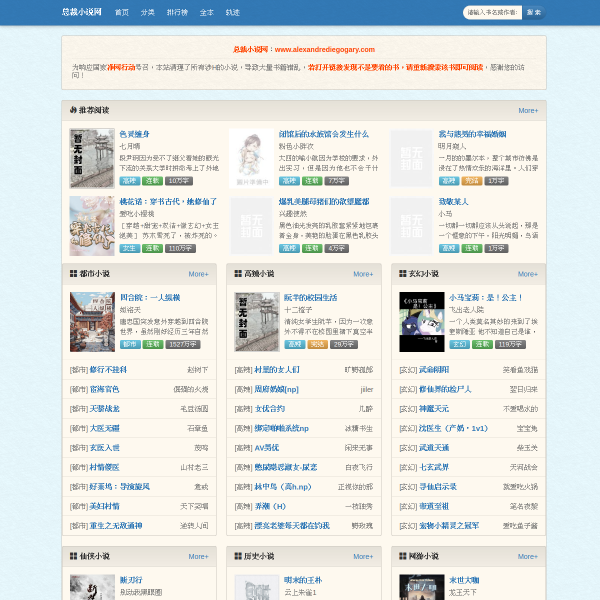This screenshot has height=600, width=600.
Task: Open the 首页 navigation item
Action: tap(122, 13)
